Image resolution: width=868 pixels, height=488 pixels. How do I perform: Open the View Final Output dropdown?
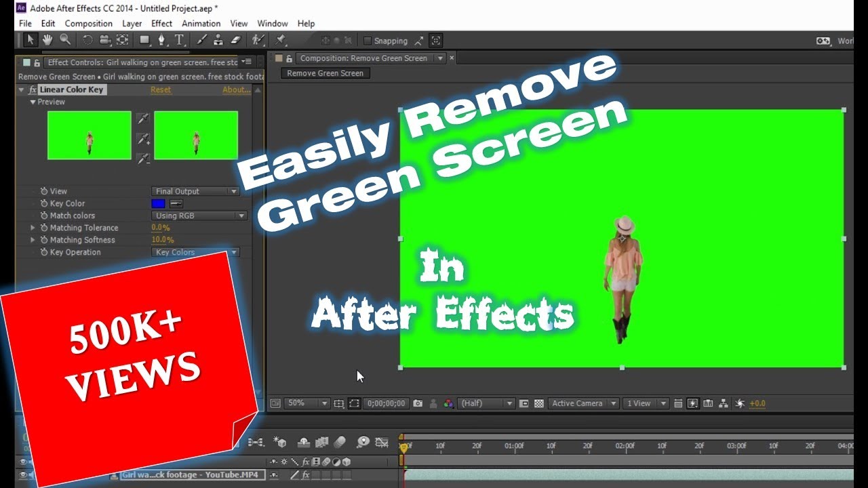pyautogui.click(x=195, y=191)
